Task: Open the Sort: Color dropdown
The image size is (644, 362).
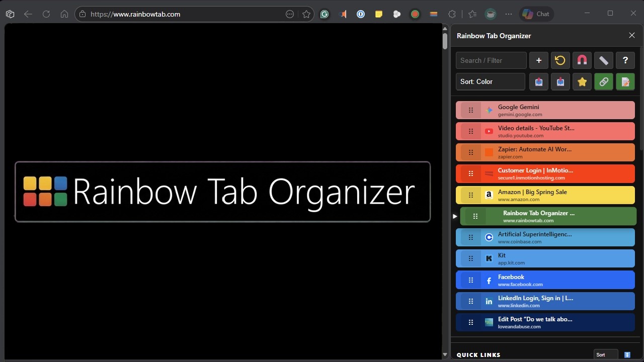Action: 491,81
